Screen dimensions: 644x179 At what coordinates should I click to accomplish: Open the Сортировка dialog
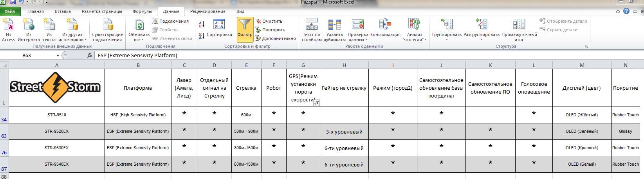(219, 29)
